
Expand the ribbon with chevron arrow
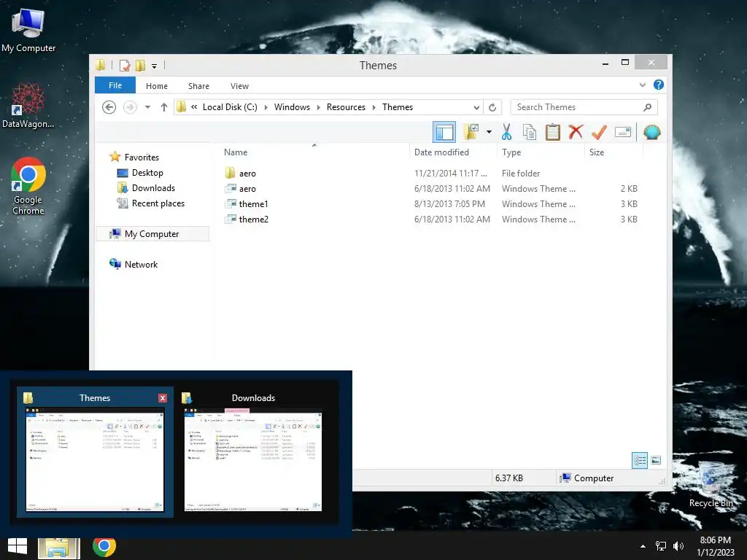click(x=642, y=85)
